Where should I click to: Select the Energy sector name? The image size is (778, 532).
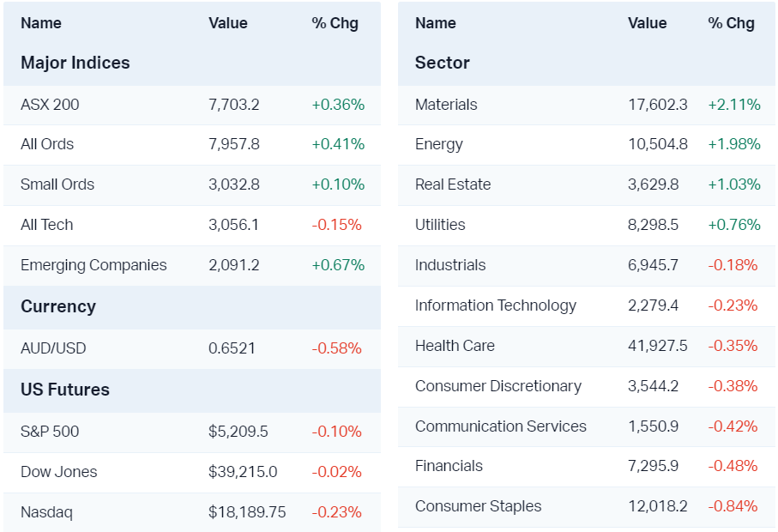pyautogui.click(x=438, y=144)
